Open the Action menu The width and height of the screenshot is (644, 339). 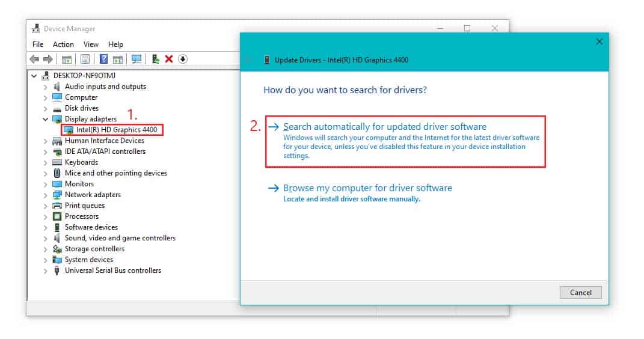63,44
